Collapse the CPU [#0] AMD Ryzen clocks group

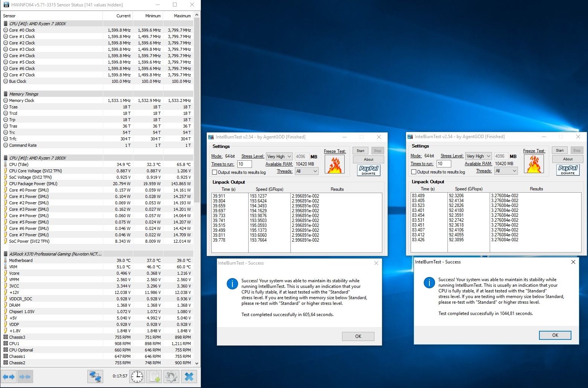point(6,24)
